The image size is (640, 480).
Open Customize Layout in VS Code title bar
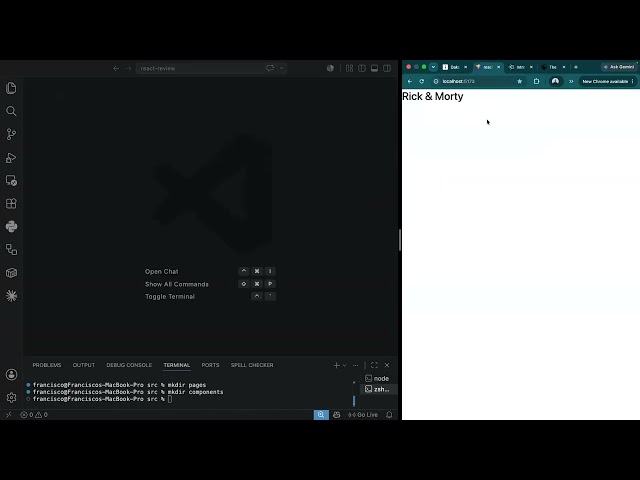point(349,68)
